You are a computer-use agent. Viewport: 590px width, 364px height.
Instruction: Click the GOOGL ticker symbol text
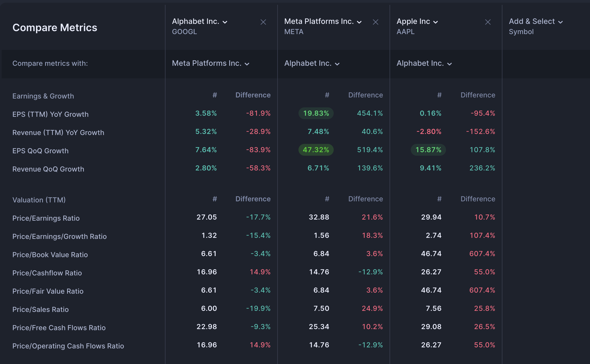tap(185, 32)
